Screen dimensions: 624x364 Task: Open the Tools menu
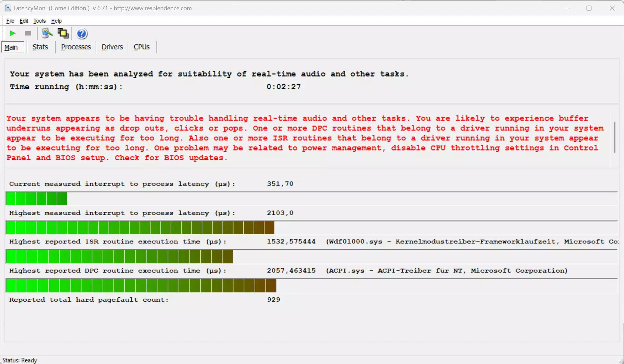(x=39, y=21)
